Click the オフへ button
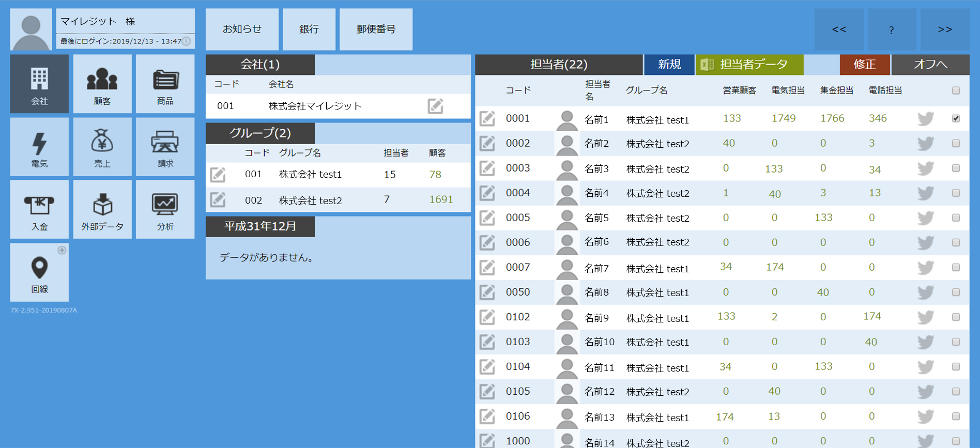 930,65
